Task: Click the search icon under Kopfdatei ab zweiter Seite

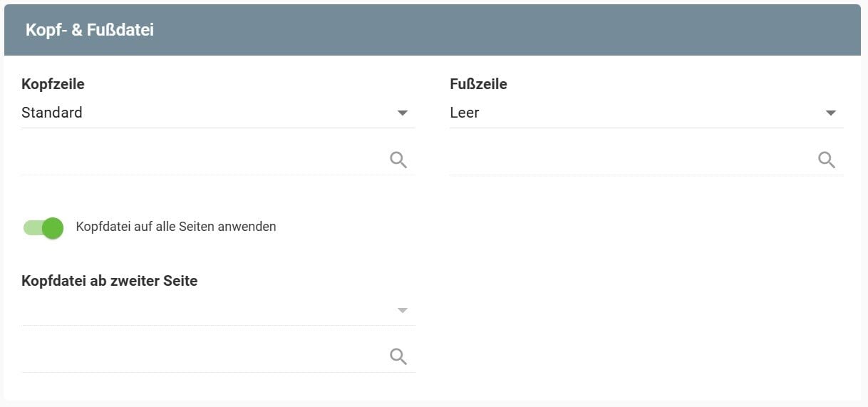Action: click(x=398, y=356)
